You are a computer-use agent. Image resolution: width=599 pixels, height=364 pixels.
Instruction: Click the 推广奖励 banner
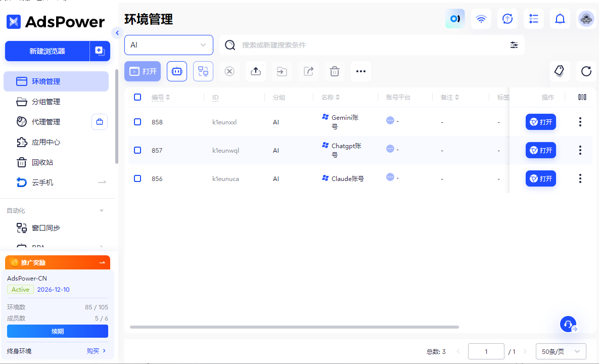[x=58, y=262]
